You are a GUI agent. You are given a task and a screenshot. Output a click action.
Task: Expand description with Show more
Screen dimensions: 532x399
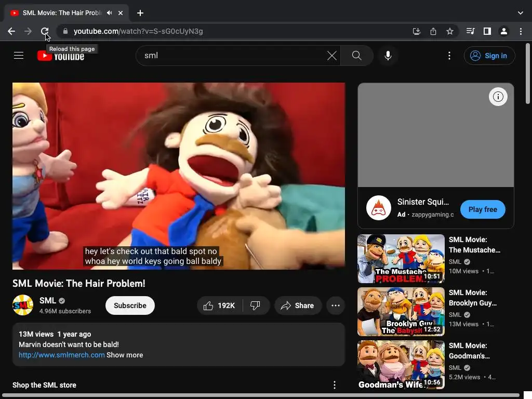(125, 355)
